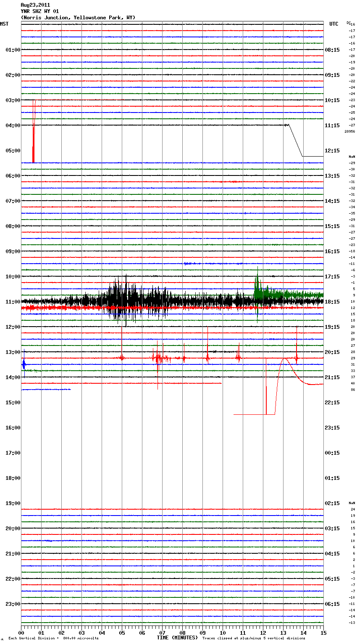Click the 17:15 UTC time label
The image size is (357, 644).
(x=332, y=277)
